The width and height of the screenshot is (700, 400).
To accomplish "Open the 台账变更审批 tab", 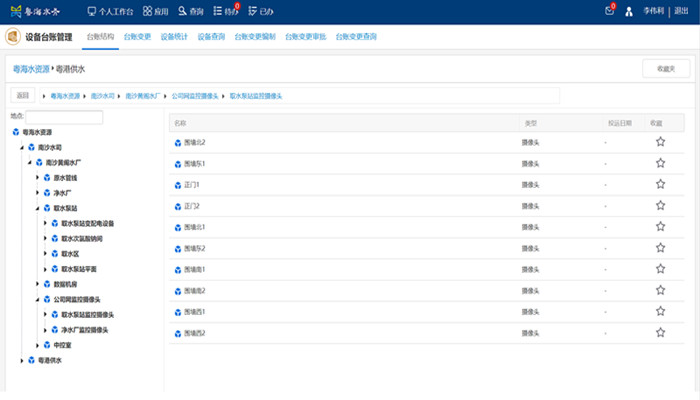I will (x=305, y=36).
